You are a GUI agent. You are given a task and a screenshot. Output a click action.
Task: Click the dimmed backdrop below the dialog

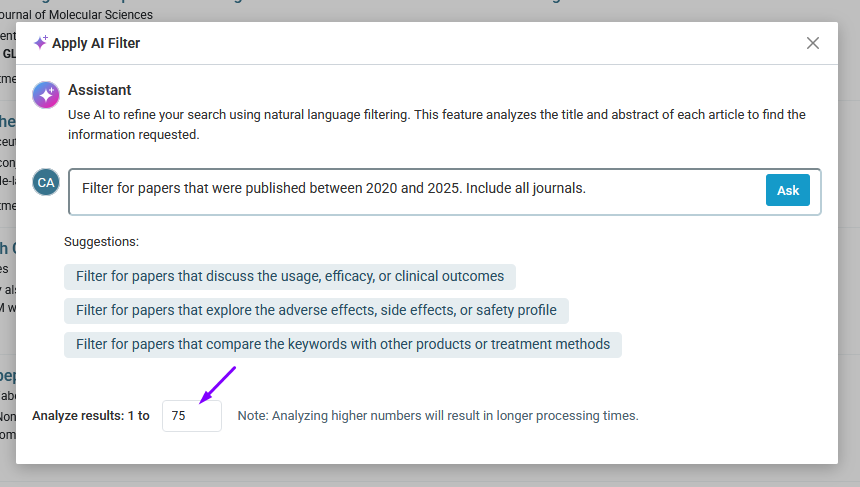coord(430,476)
